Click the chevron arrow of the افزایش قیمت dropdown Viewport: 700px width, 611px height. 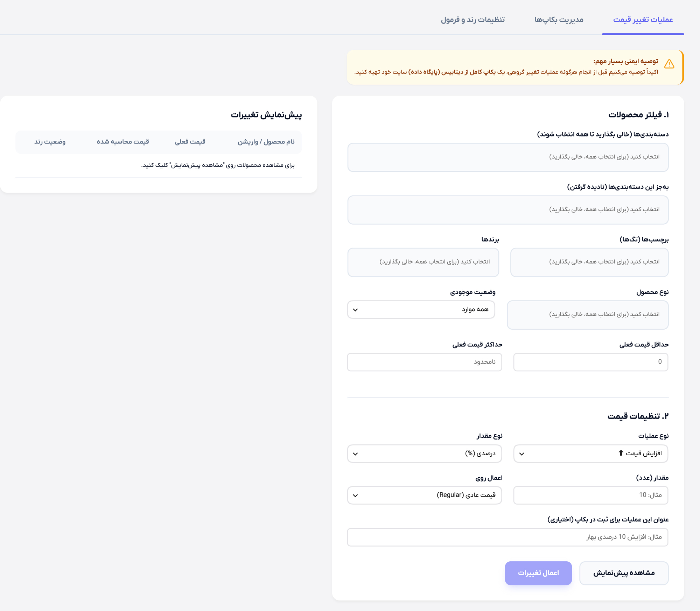tap(521, 454)
